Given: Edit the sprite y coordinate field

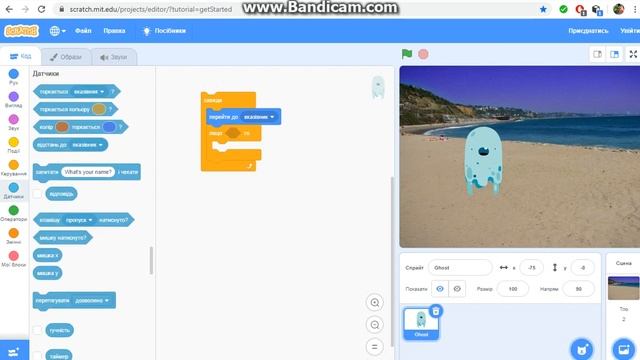Looking at the screenshot, I should click(582, 268).
